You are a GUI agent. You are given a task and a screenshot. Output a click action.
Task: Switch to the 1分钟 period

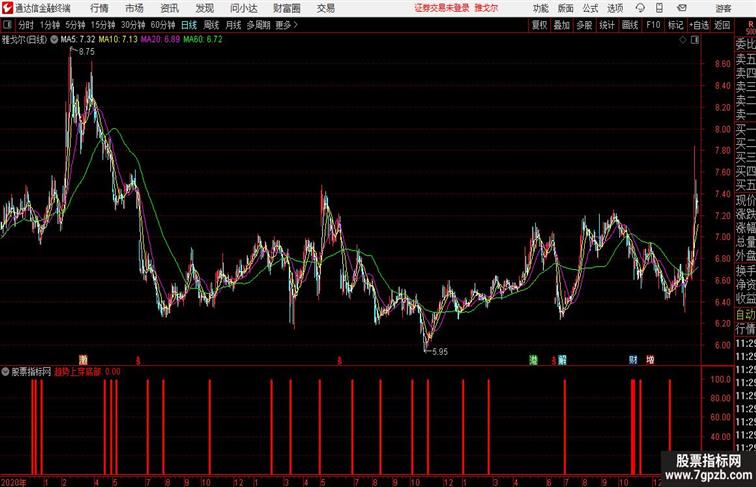pos(50,25)
